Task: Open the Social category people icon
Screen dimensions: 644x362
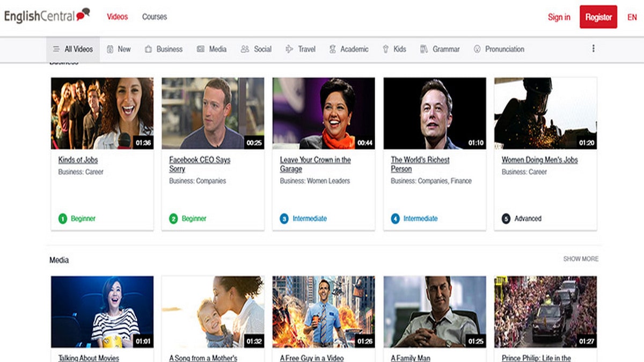Action: (245, 49)
